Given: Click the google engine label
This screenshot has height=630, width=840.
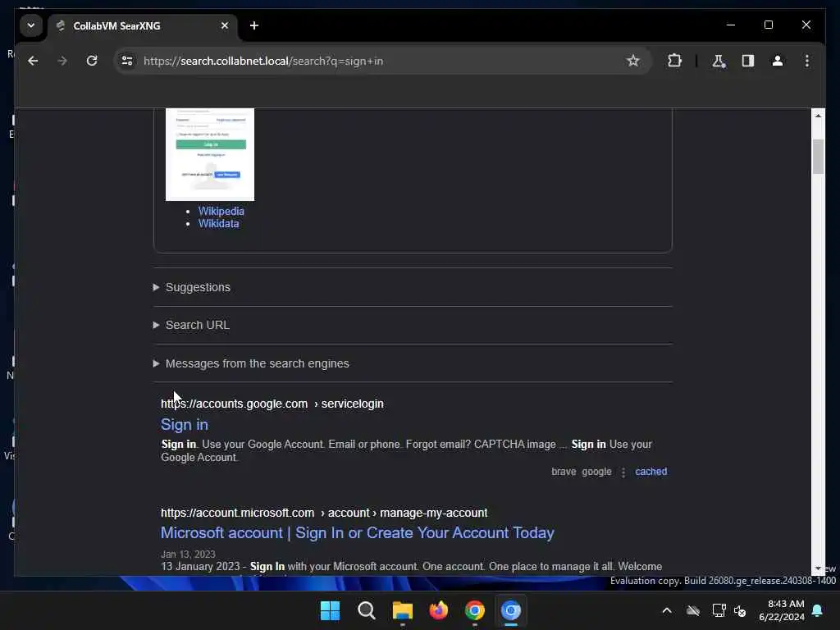Looking at the screenshot, I should [x=597, y=472].
